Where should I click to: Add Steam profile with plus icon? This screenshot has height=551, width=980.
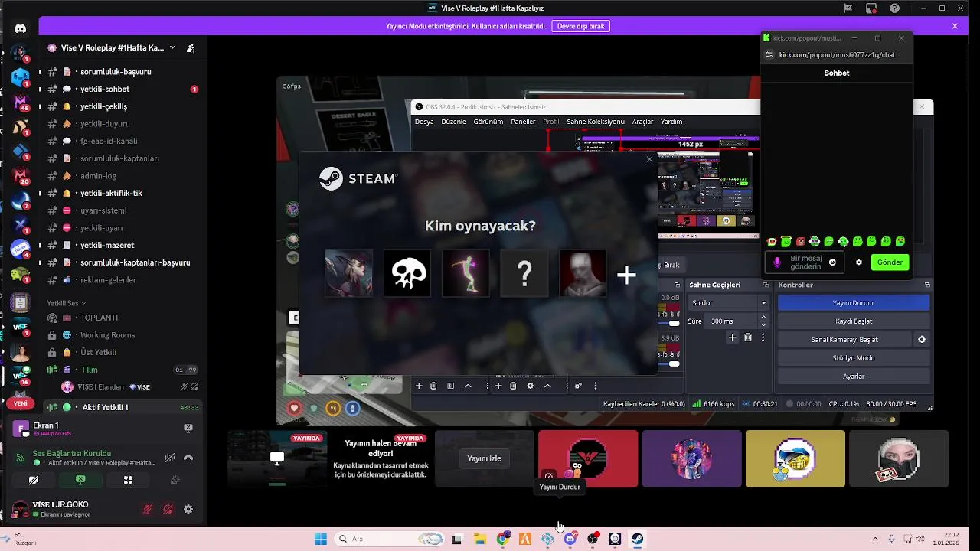pos(626,275)
